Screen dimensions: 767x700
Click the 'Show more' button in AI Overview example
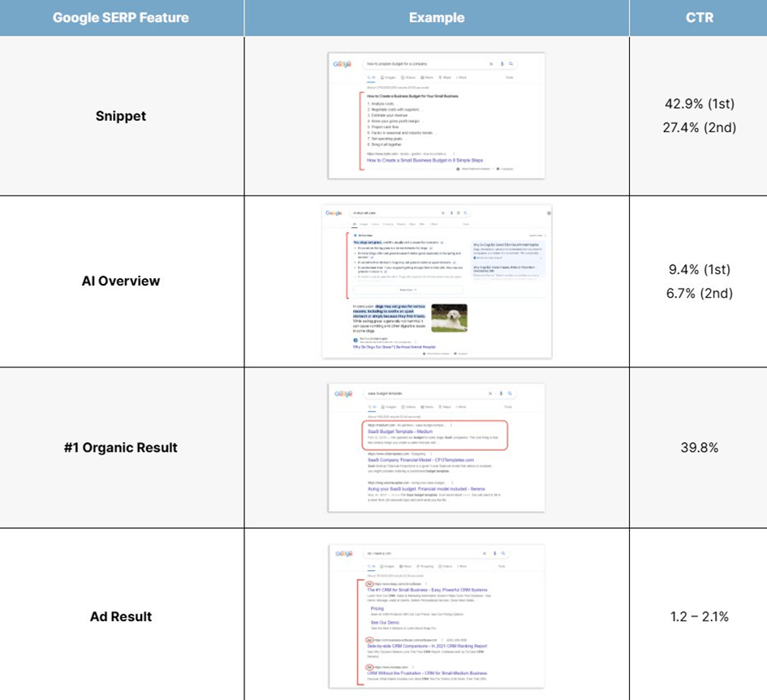(x=408, y=290)
